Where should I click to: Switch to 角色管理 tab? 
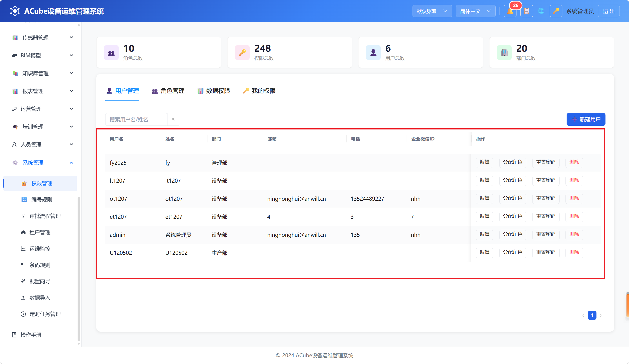(168, 91)
